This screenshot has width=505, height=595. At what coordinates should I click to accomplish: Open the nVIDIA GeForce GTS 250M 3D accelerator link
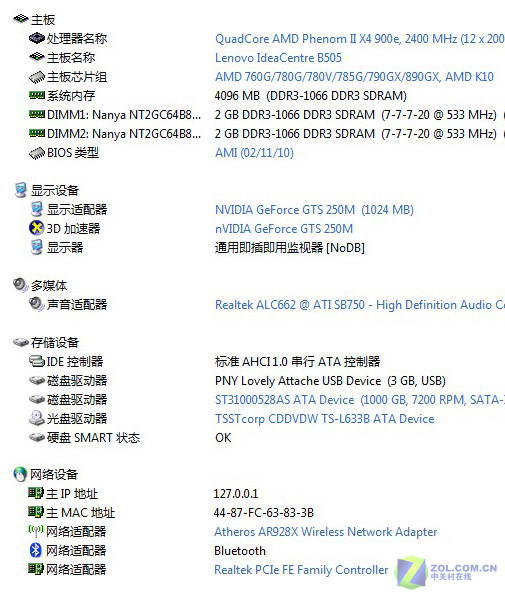pyautogui.click(x=284, y=228)
